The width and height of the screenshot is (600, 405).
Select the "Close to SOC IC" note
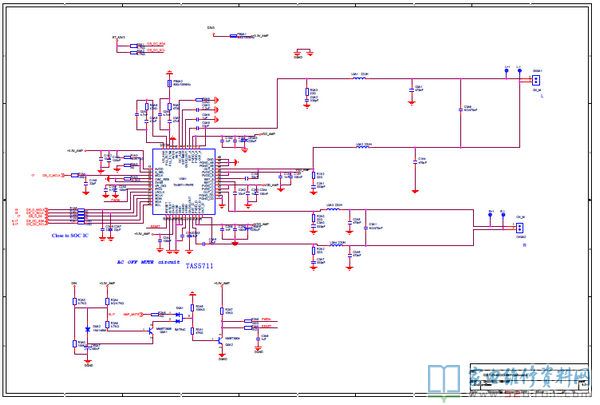(x=70, y=235)
